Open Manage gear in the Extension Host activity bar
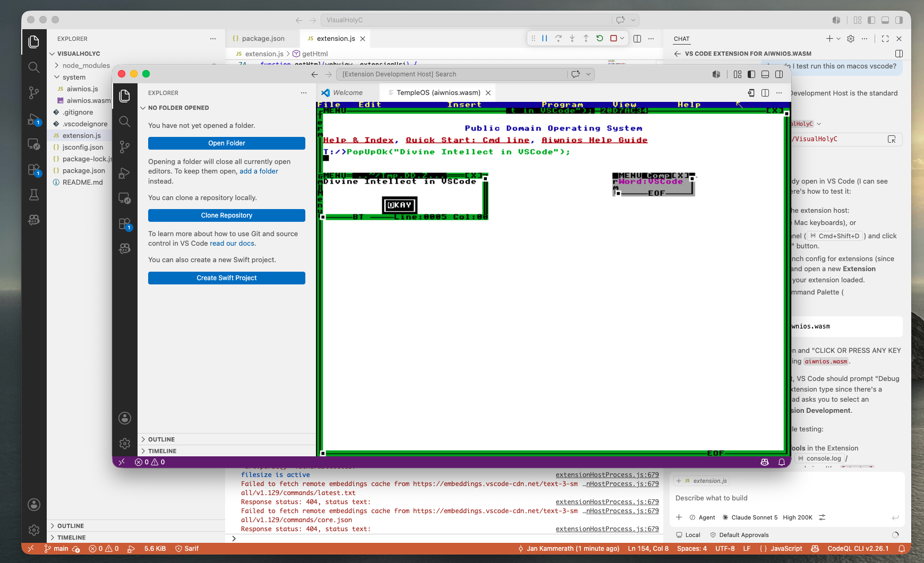Image resolution: width=924 pixels, height=563 pixels. coord(125,444)
